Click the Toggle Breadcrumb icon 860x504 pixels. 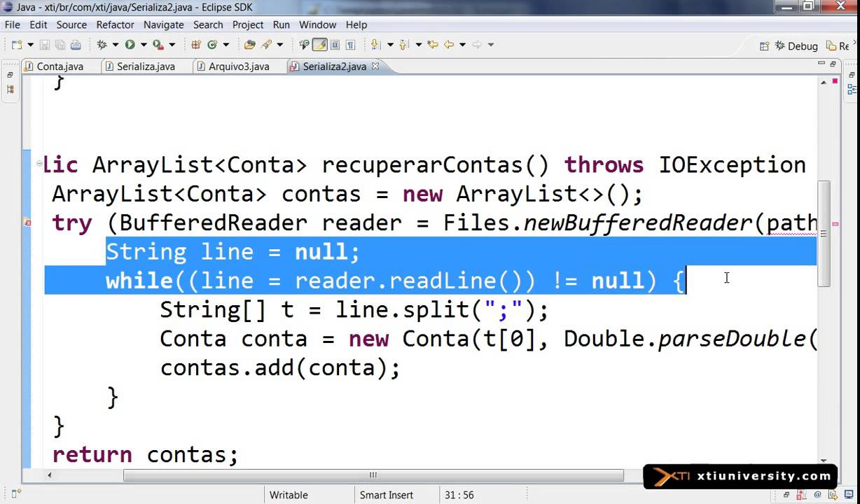point(304,45)
